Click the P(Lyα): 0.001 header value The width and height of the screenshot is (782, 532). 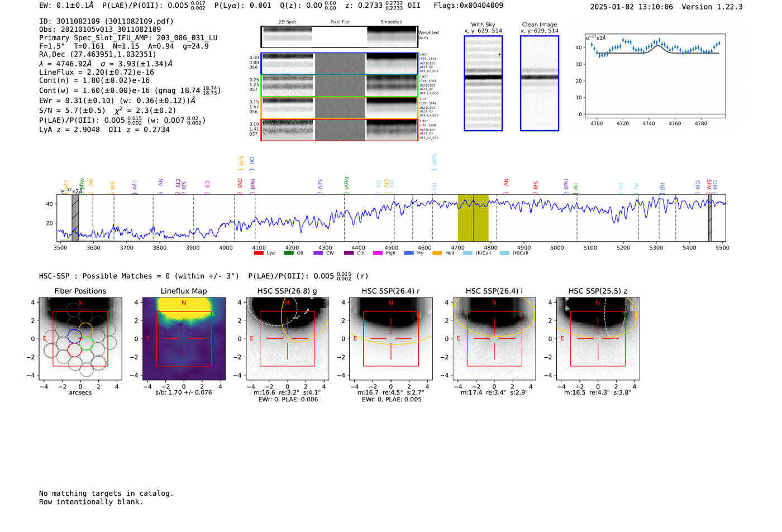click(x=243, y=6)
